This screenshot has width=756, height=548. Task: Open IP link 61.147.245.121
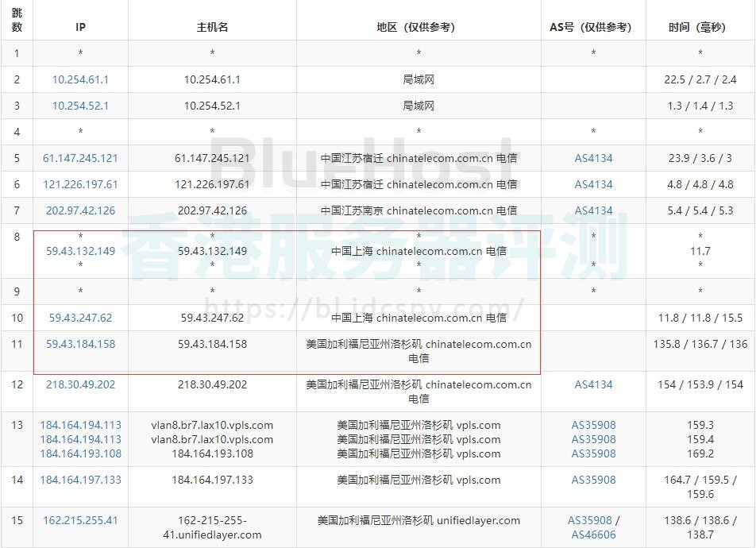coord(80,158)
